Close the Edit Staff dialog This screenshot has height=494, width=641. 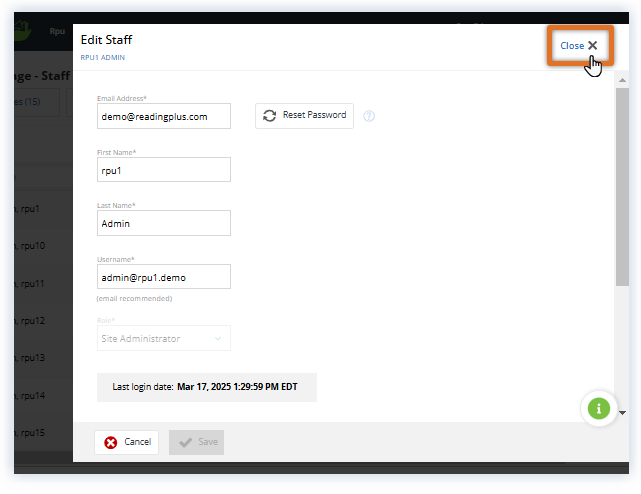pos(578,45)
